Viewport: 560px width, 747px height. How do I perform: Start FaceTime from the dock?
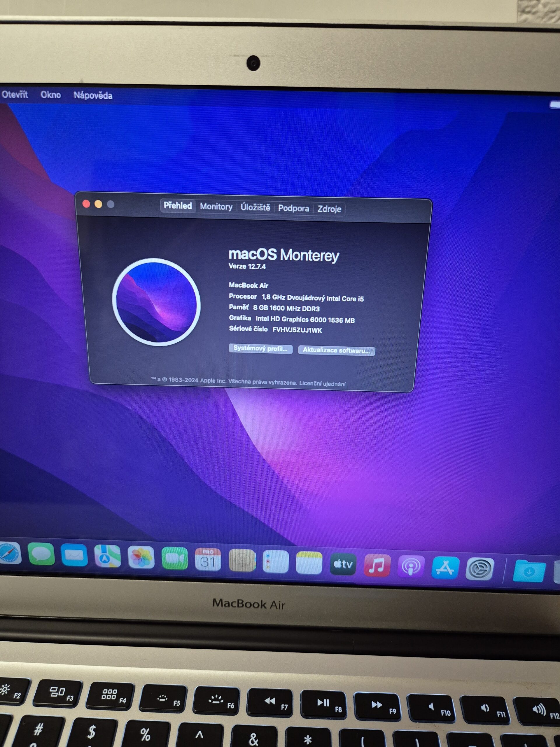(174, 558)
